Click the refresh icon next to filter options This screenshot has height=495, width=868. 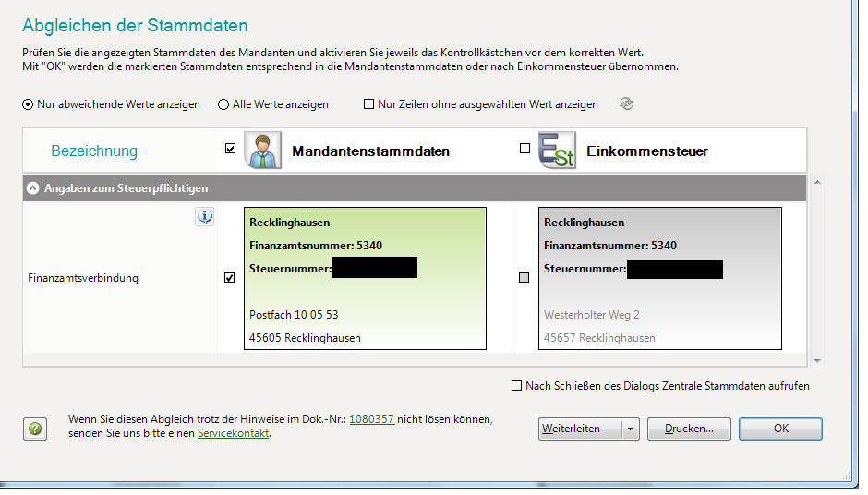(626, 104)
